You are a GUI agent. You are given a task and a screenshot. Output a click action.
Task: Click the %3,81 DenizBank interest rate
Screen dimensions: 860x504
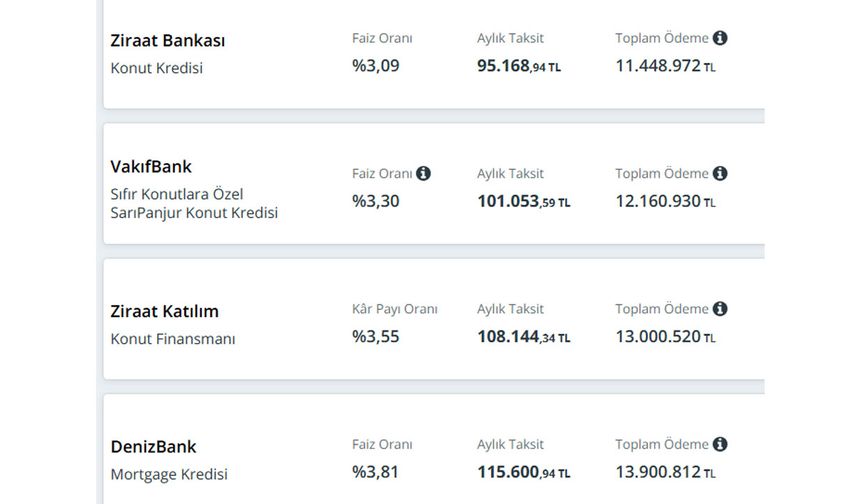click(x=375, y=472)
